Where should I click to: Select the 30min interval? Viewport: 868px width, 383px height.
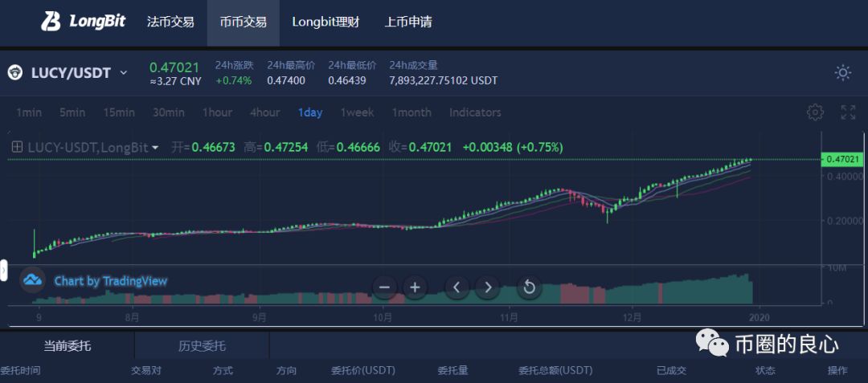pyautogui.click(x=169, y=112)
